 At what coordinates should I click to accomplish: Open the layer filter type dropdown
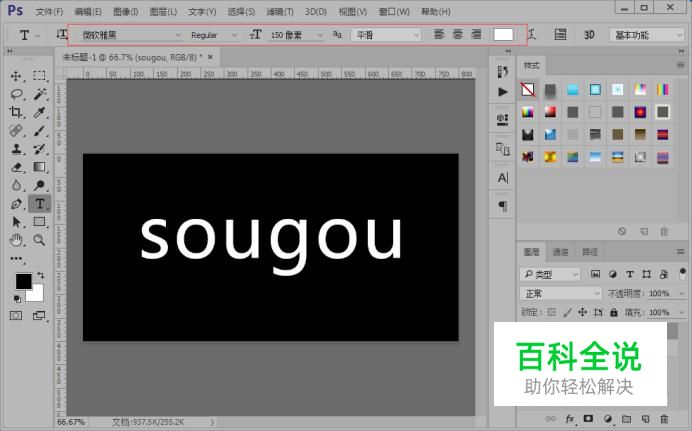point(550,274)
